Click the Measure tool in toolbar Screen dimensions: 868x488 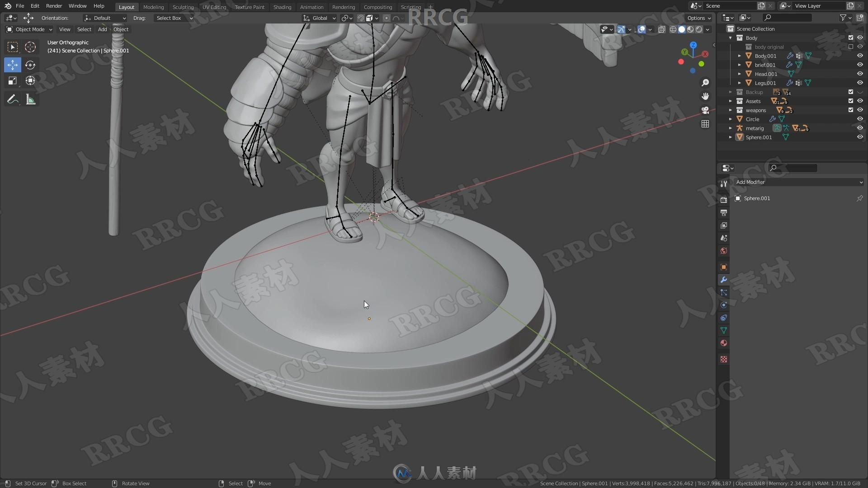pos(30,99)
